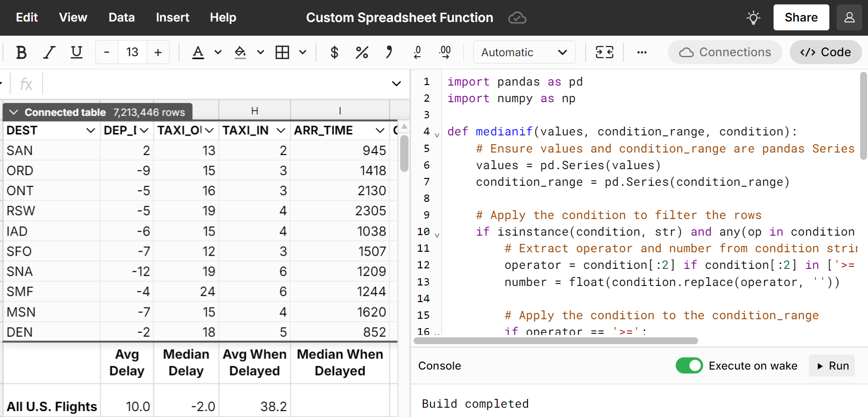The width and height of the screenshot is (868, 417).
Task: Toggle the light bulb theme icon
Action: 753,18
